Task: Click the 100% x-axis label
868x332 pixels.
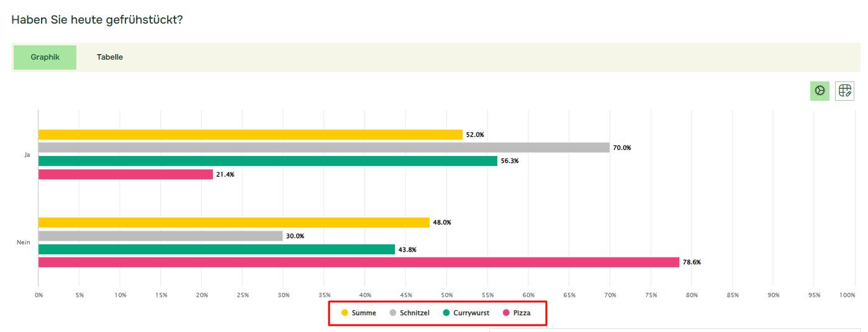Action: click(847, 295)
